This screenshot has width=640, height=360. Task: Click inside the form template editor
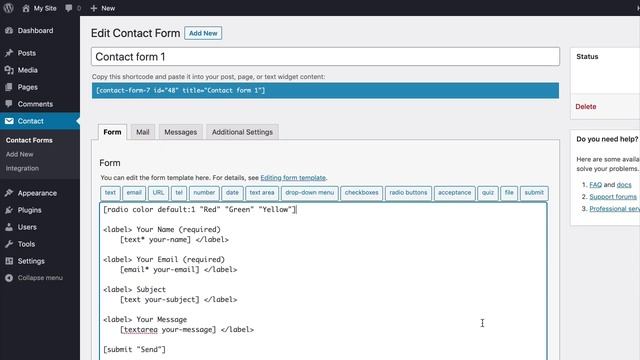point(323,282)
